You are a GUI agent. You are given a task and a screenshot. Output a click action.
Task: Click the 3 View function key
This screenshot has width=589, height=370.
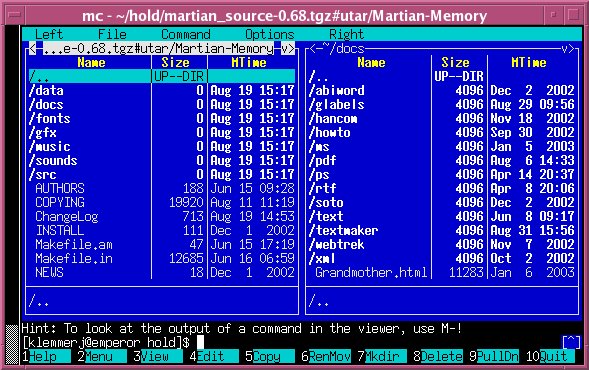[158, 356]
